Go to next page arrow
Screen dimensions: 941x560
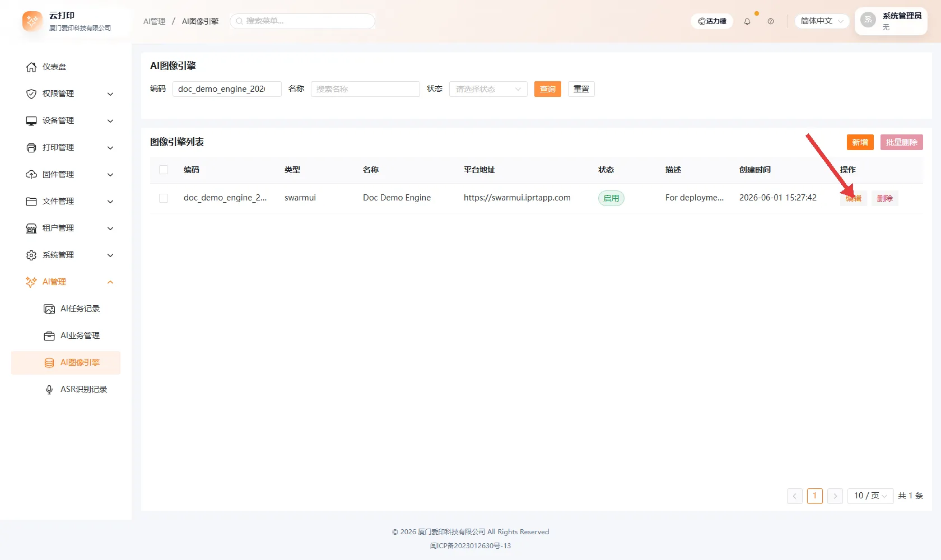835,496
